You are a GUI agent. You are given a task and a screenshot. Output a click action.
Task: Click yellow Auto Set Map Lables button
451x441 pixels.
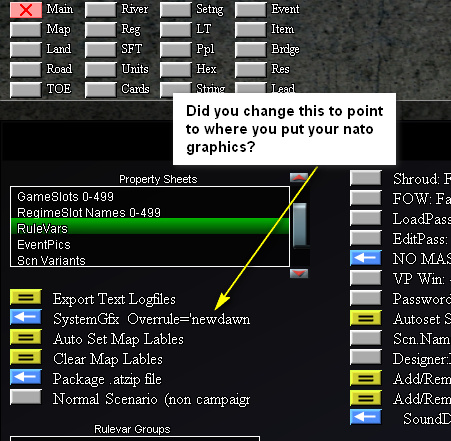coord(26,337)
